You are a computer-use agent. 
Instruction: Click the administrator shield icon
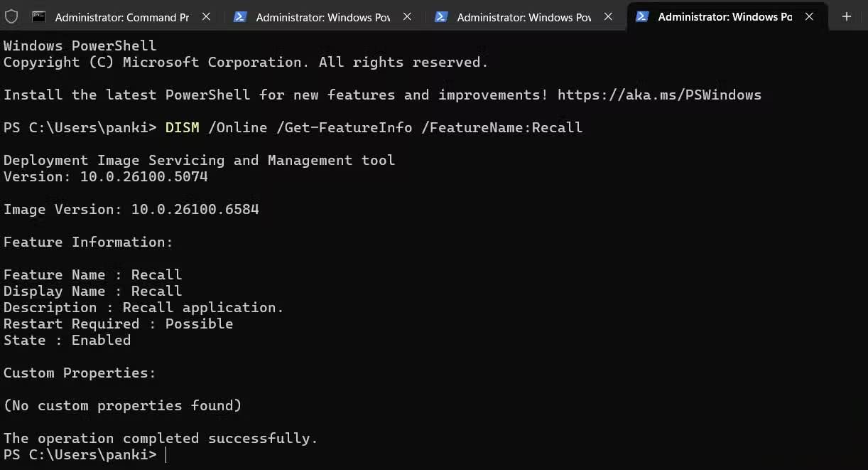coord(11,16)
